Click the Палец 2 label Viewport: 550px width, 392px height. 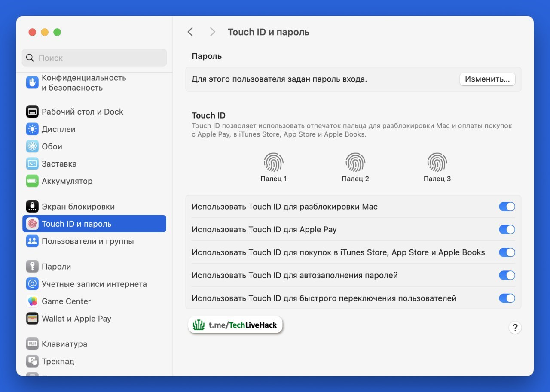point(355,179)
